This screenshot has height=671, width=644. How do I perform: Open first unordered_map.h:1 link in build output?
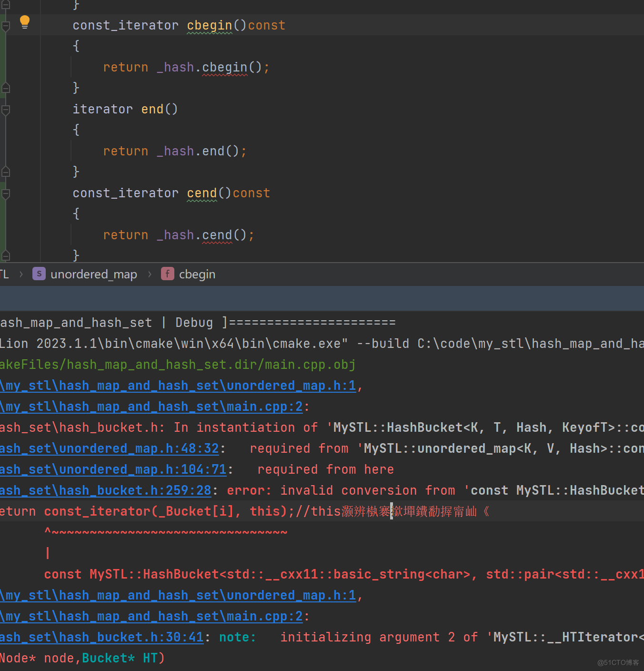click(178, 386)
